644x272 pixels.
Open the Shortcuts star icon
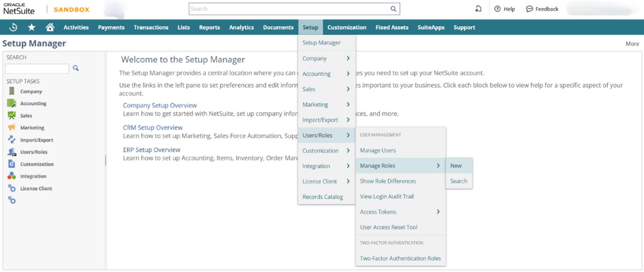tap(32, 27)
